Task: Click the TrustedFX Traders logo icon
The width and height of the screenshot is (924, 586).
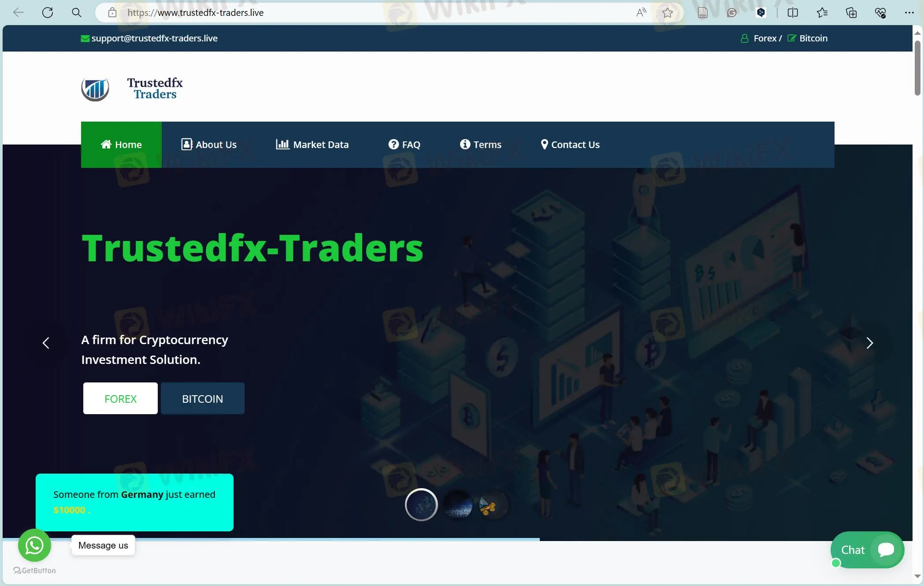Action: tap(95, 88)
